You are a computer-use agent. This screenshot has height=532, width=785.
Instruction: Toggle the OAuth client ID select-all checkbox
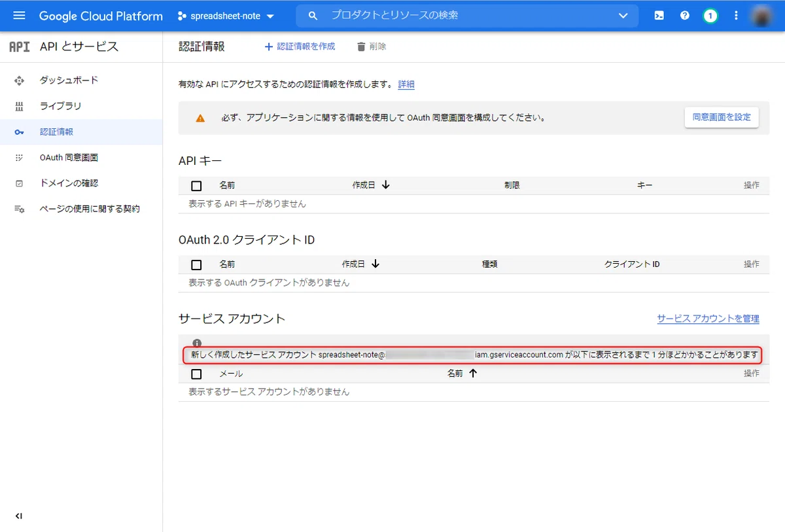[196, 265]
